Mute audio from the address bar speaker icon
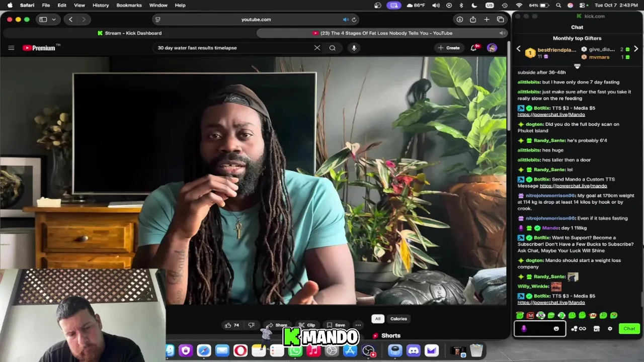Image resolution: width=644 pixels, height=362 pixels. pos(346,19)
